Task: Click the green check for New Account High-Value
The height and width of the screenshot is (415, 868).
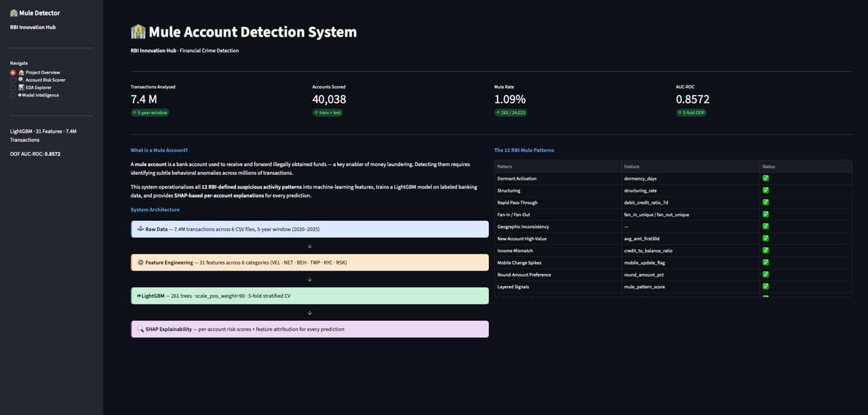Action: pyautogui.click(x=766, y=239)
